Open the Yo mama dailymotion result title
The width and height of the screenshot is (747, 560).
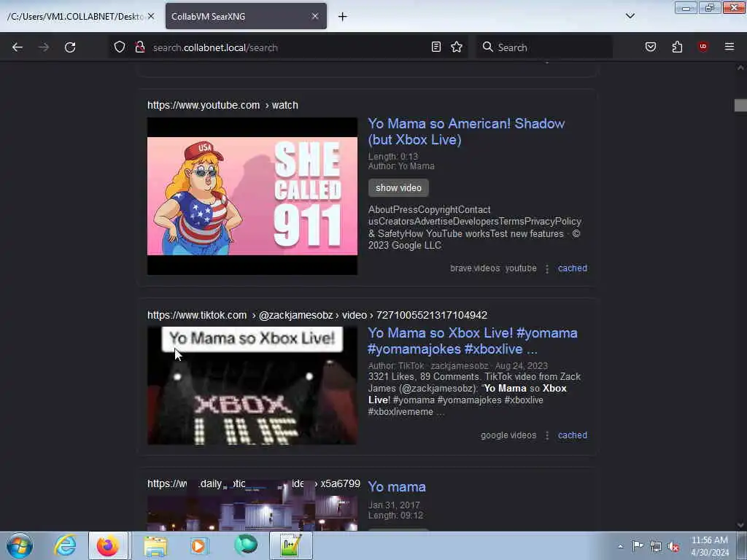pos(397,486)
